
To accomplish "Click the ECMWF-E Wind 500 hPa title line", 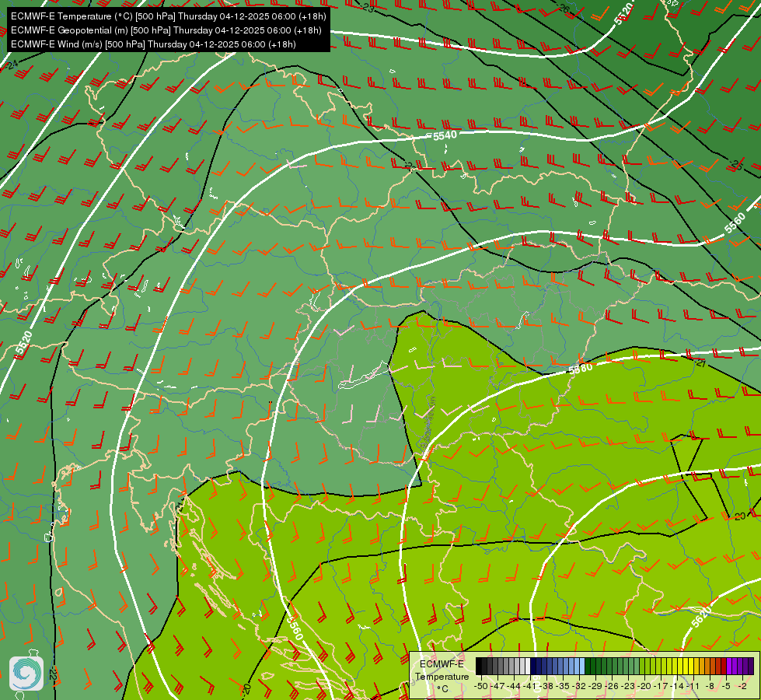I will pos(153,44).
